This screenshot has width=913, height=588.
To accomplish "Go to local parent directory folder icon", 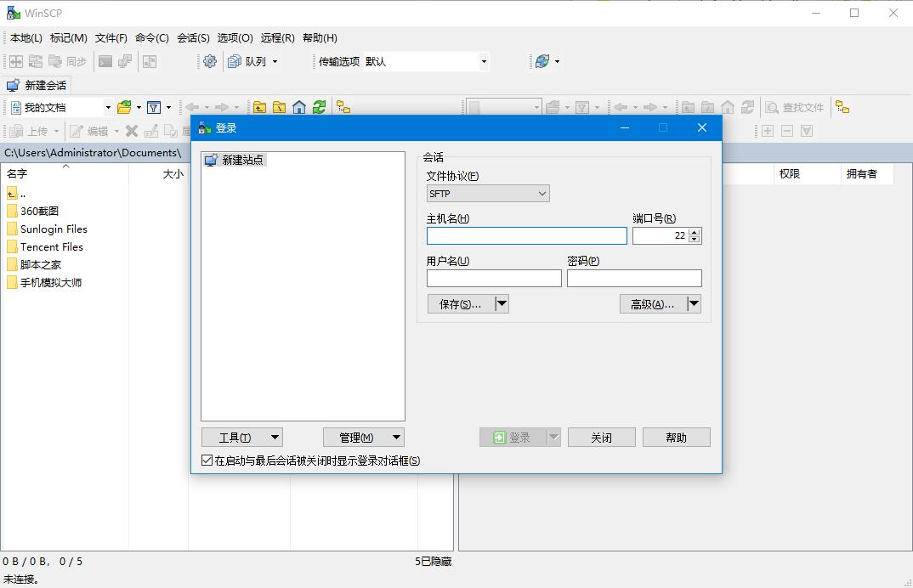I will click(x=259, y=107).
